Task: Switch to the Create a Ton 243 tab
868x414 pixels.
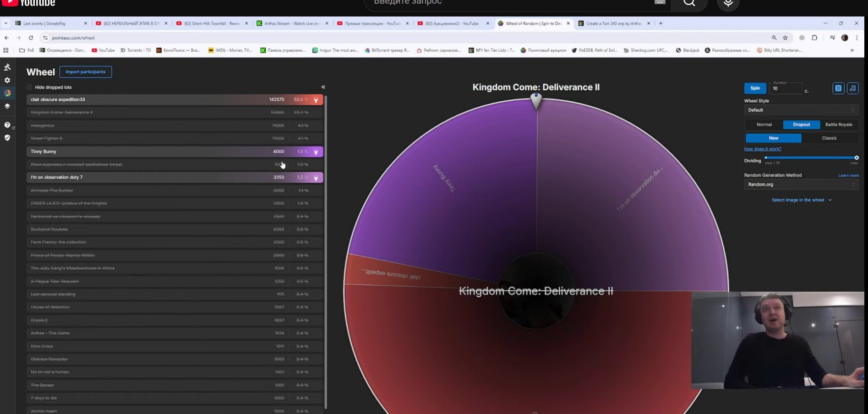Action: [x=614, y=23]
